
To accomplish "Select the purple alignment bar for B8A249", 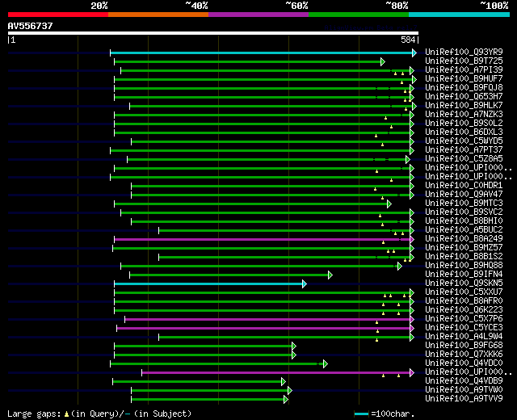I will 264,239.
